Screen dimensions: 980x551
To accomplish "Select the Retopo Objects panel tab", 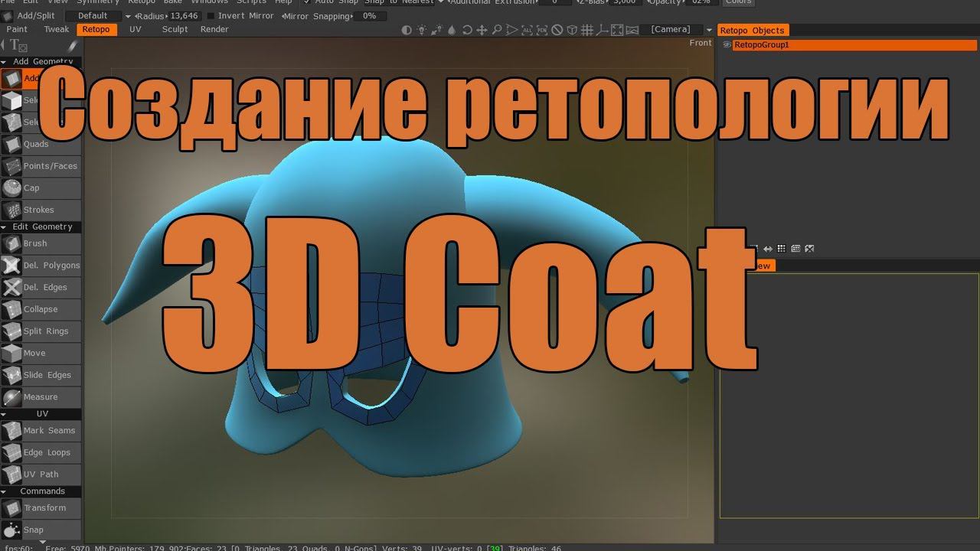I will click(753, 31).
